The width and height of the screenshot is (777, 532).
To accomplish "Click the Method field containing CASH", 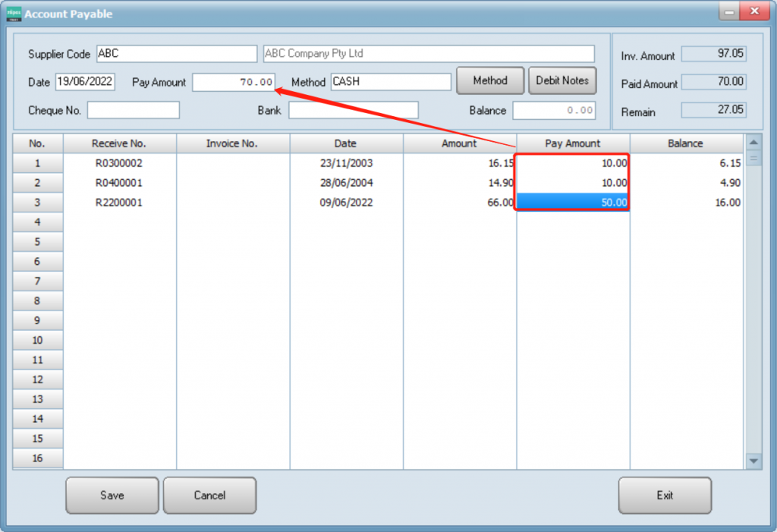I will tap(390, 82).
